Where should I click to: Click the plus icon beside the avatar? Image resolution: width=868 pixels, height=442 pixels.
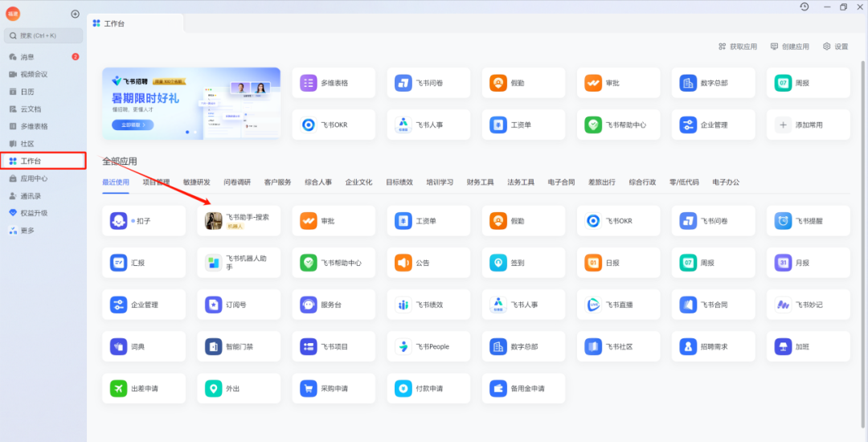tap(75, 14)
